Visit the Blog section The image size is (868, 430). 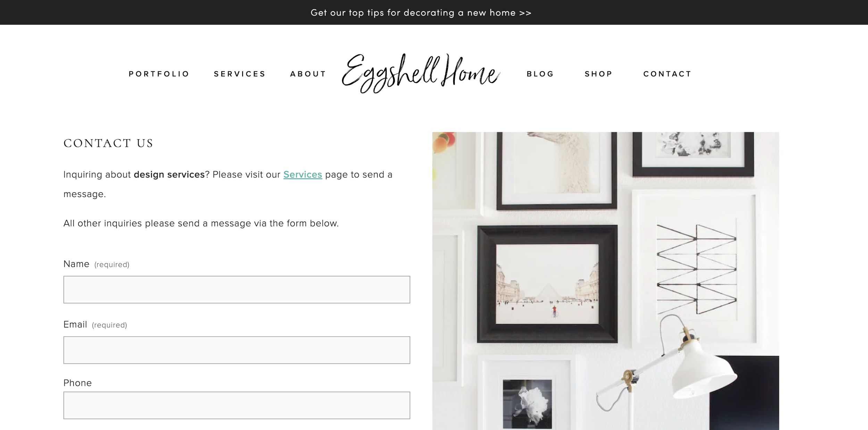[540, 74]
